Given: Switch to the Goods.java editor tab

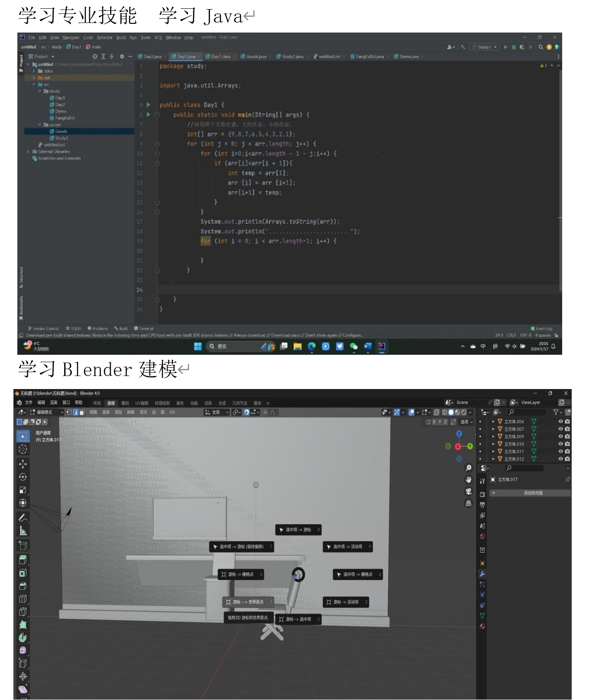Looking at the screenshot, I should (x=256, y=56).
